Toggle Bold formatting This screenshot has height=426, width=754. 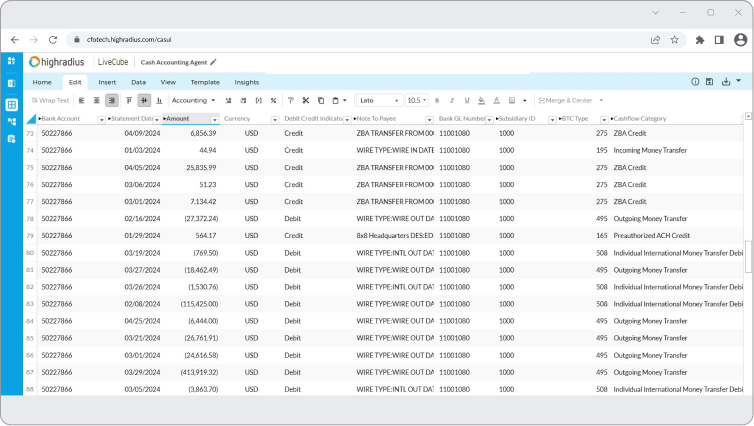(437, 100)
